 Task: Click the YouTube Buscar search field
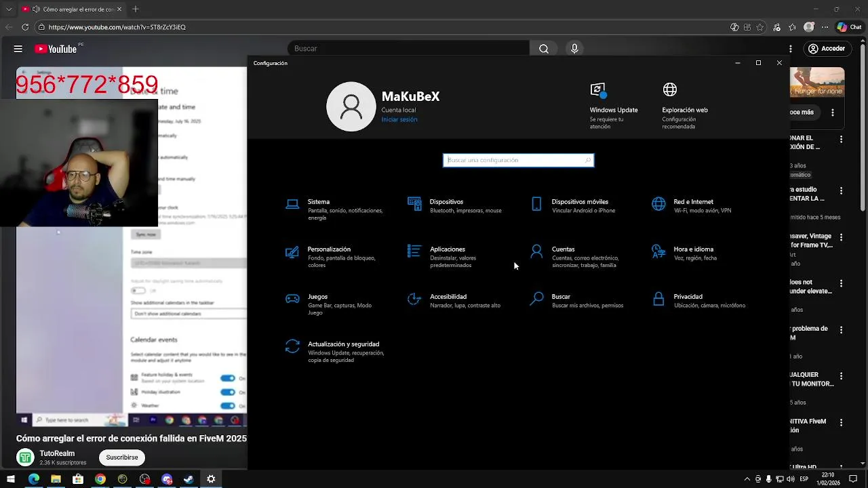[x=409, y=49]
